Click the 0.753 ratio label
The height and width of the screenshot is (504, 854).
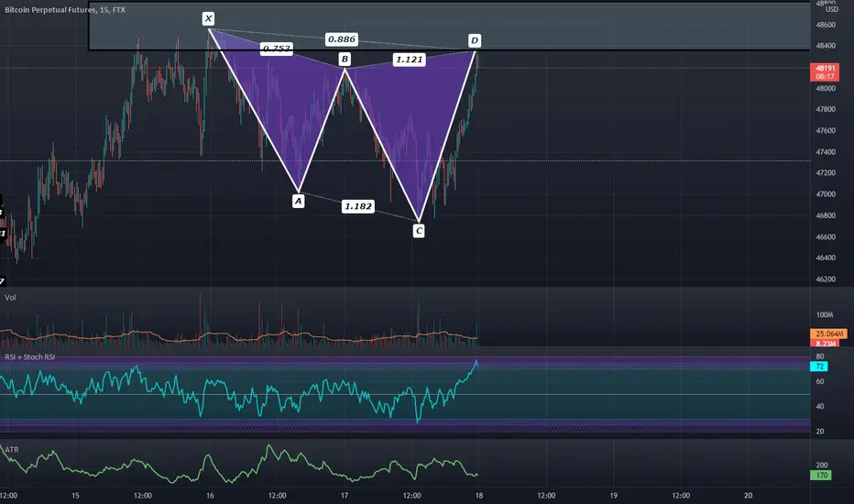tap(276, 49)
